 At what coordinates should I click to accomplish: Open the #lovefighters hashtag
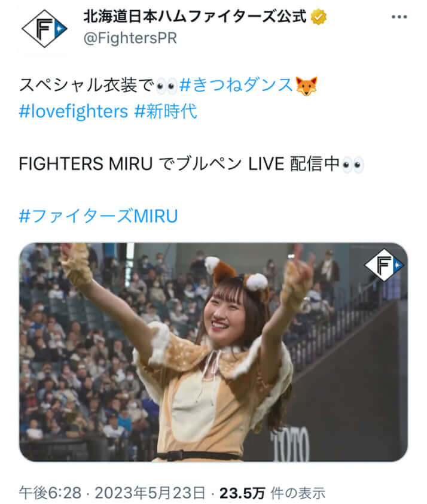click(74, 111)
